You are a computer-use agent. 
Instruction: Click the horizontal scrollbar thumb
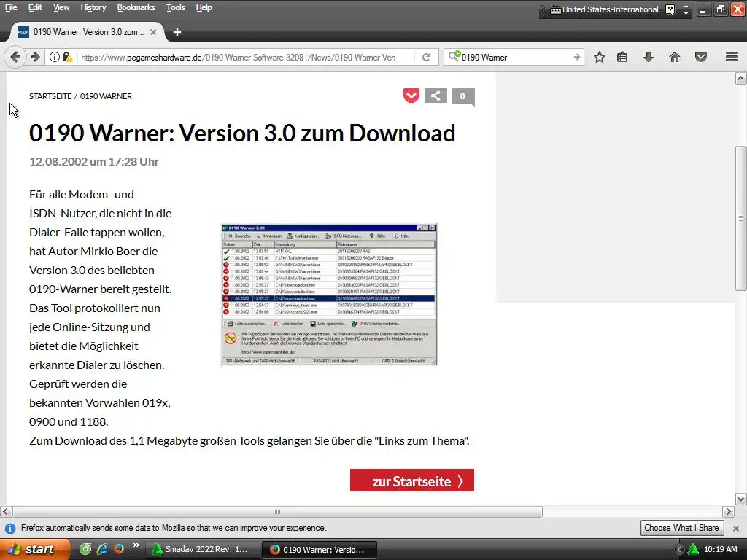(277, 512)
